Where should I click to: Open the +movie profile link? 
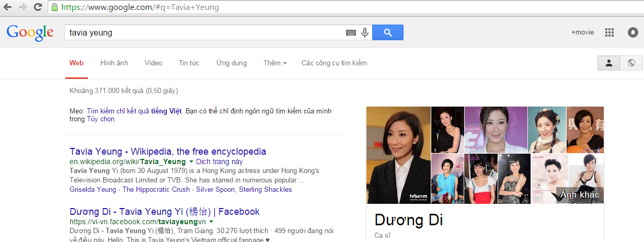582,32
